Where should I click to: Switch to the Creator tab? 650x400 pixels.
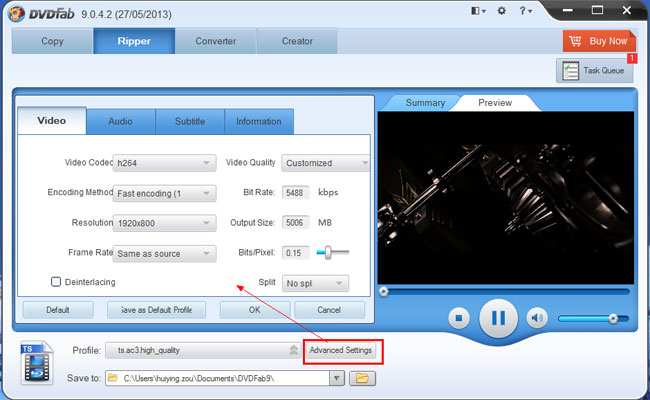[297, 41]
